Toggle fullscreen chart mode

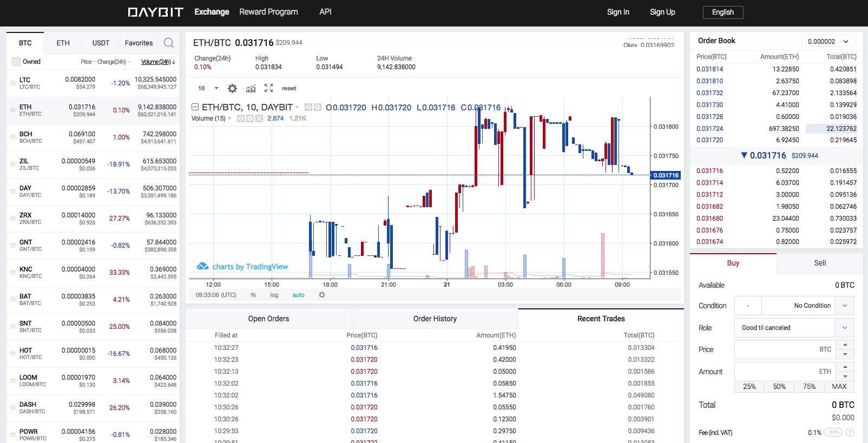click(x=268, y=88)
